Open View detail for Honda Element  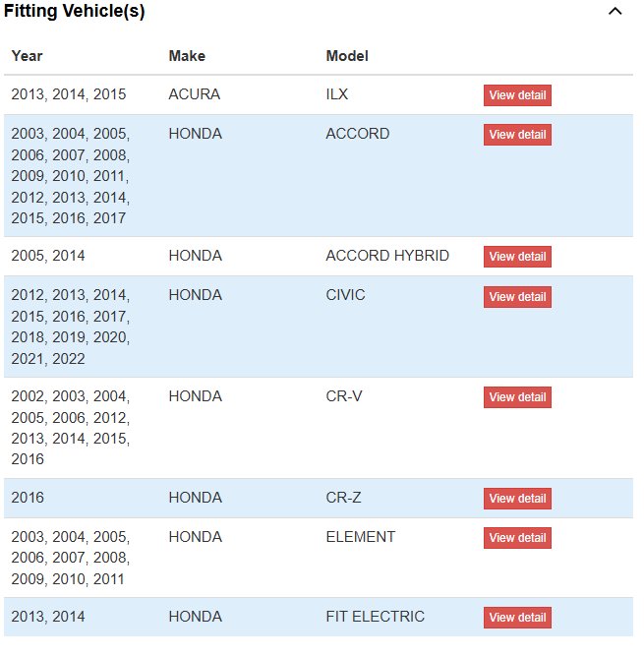click(517, 538)
